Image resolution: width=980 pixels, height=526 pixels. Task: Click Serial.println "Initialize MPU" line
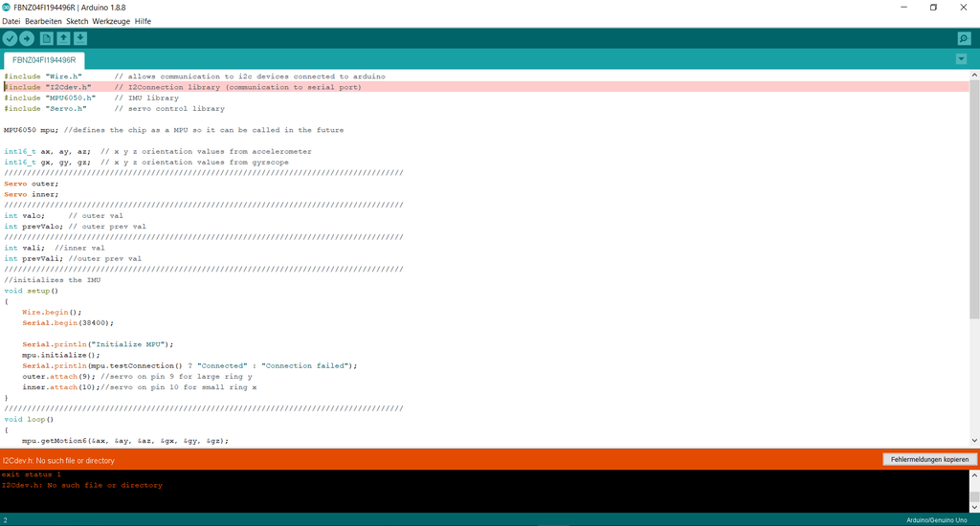99,345
